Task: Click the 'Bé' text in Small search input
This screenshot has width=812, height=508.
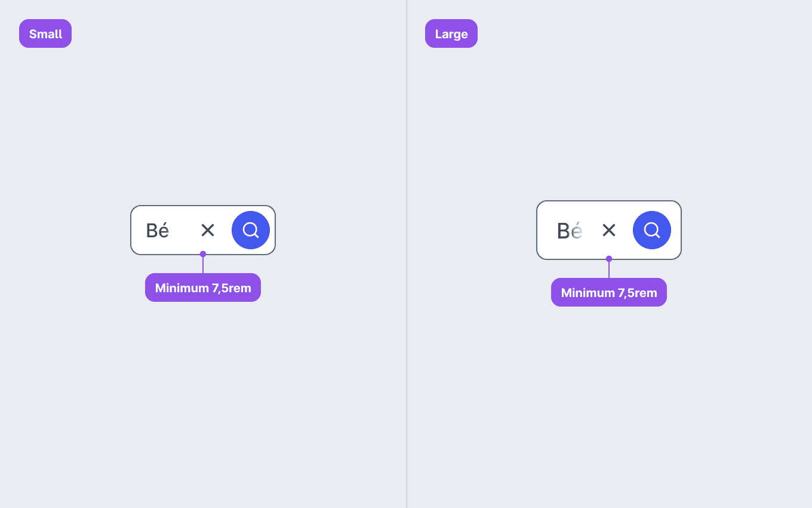Action: (158, 230)
